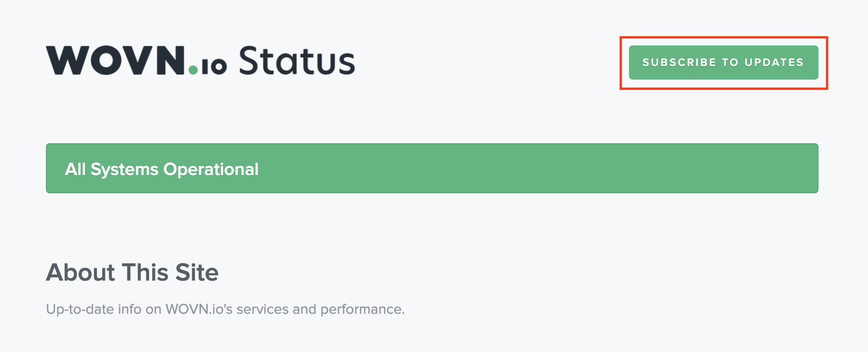Click the word "SUBSCRIBE" on the green button

point(679,63)
